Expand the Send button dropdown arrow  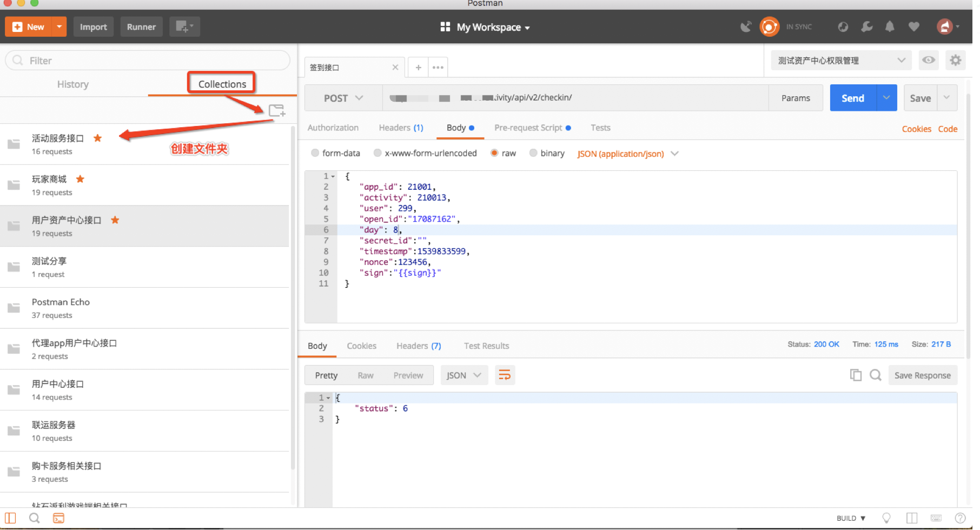click(886, 98)
